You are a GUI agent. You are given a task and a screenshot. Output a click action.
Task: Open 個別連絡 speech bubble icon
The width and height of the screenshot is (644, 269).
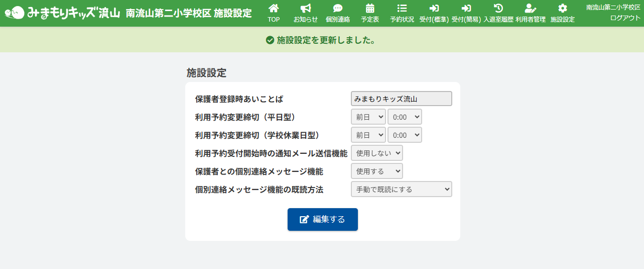[337, 8]
